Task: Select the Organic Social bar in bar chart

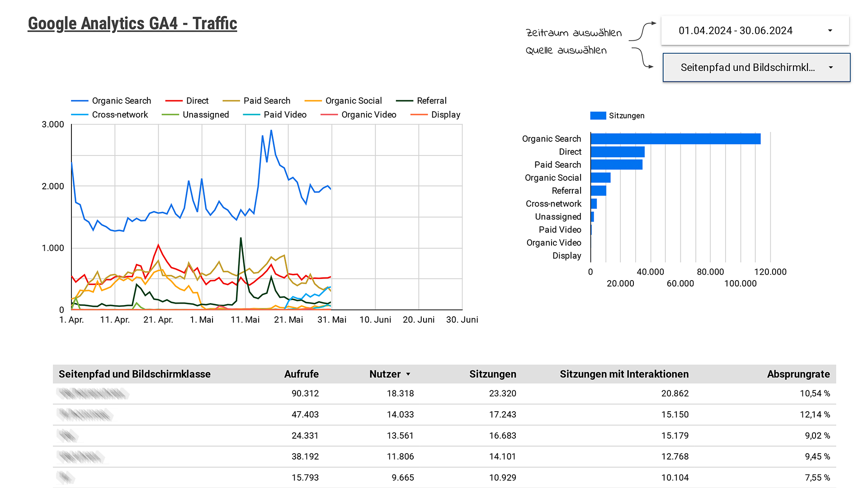Action: [x=600, y=178]
